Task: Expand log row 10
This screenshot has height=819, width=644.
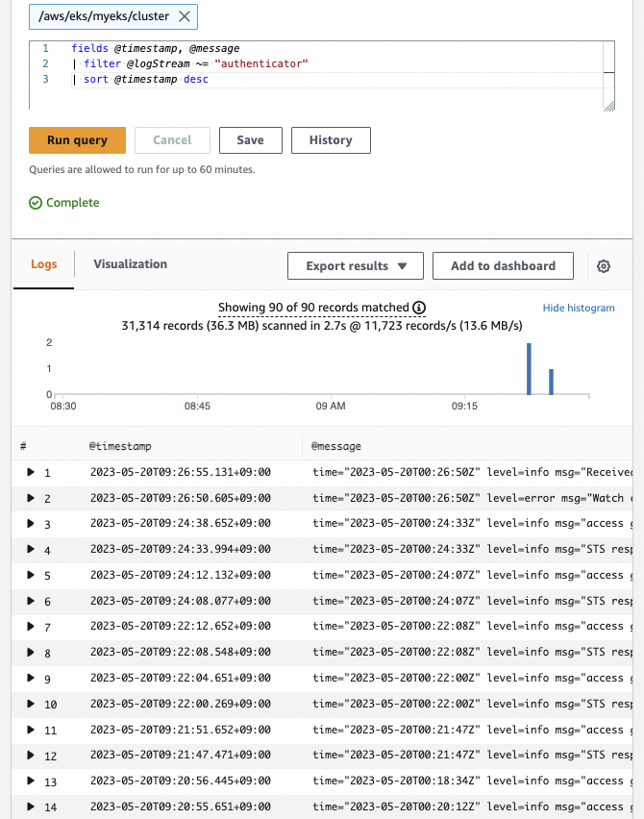Action: pos(31,704)
